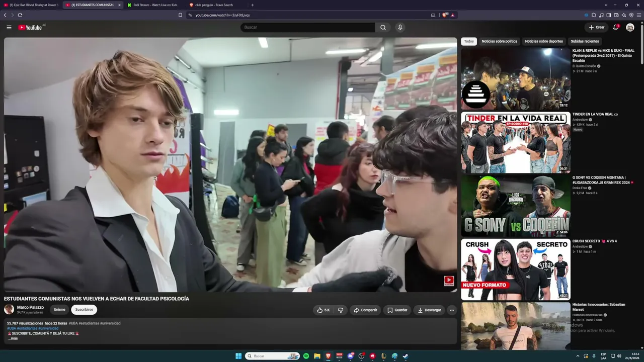Select the Todos filter chip
644x362 pixels.
[x=469, y=41]
